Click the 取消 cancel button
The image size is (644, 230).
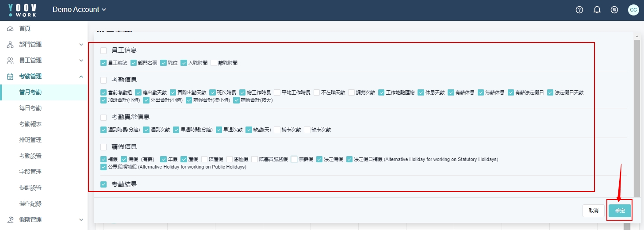(594, 211)
